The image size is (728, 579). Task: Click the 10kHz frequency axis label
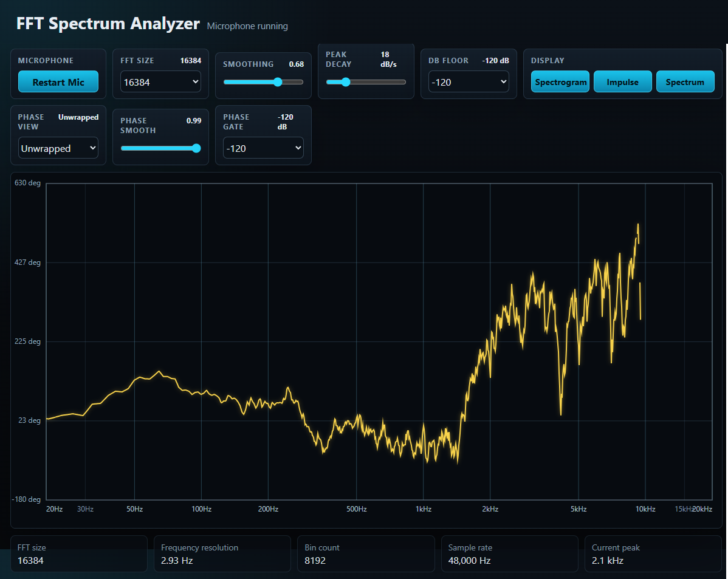point(645,509)
